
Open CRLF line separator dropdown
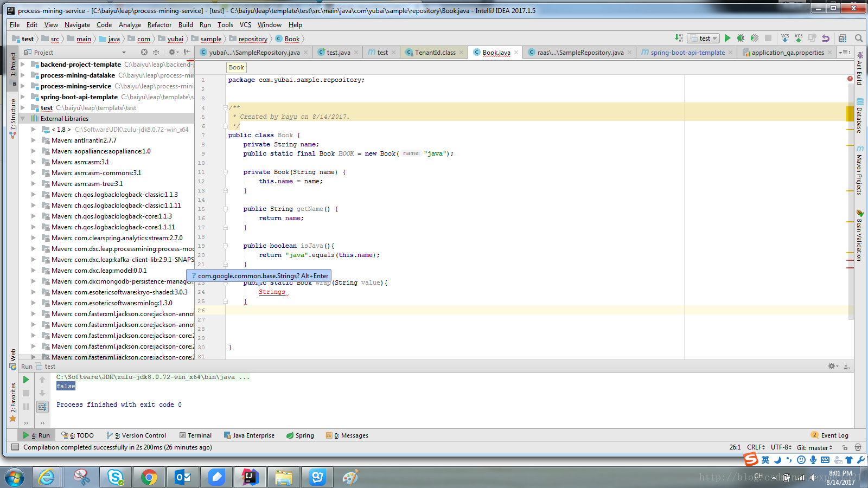[756, 447]
